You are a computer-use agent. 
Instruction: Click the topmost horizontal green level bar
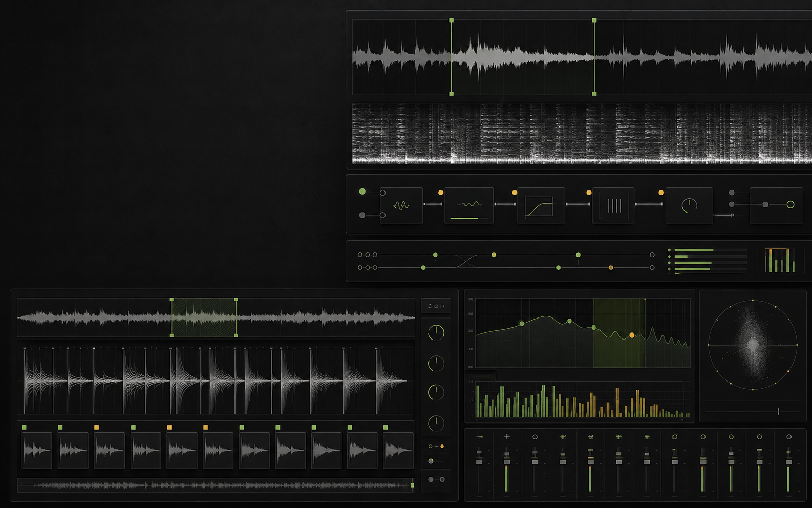(694, 250)
